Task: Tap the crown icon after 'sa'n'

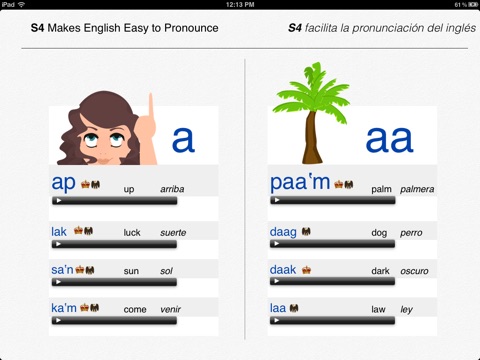Action: pos(80,269)
